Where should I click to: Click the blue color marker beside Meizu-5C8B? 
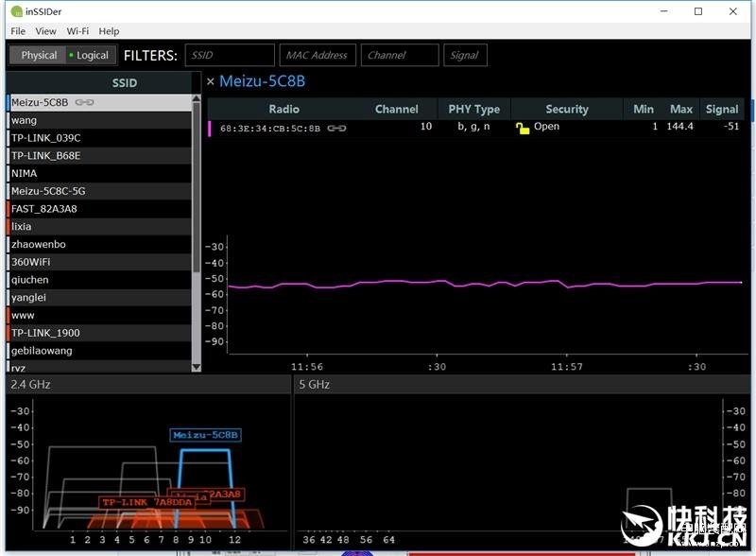[9, 102]
